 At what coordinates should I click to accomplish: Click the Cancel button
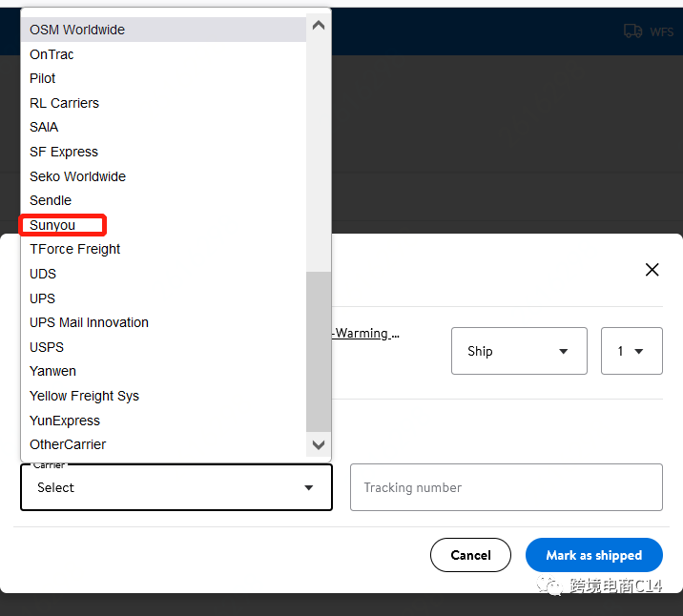point(470,555)
